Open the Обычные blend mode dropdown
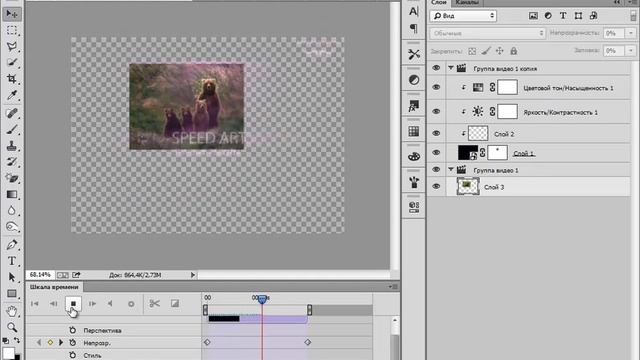The height and width of the screenshot is (360, 640). coord(487,33)
